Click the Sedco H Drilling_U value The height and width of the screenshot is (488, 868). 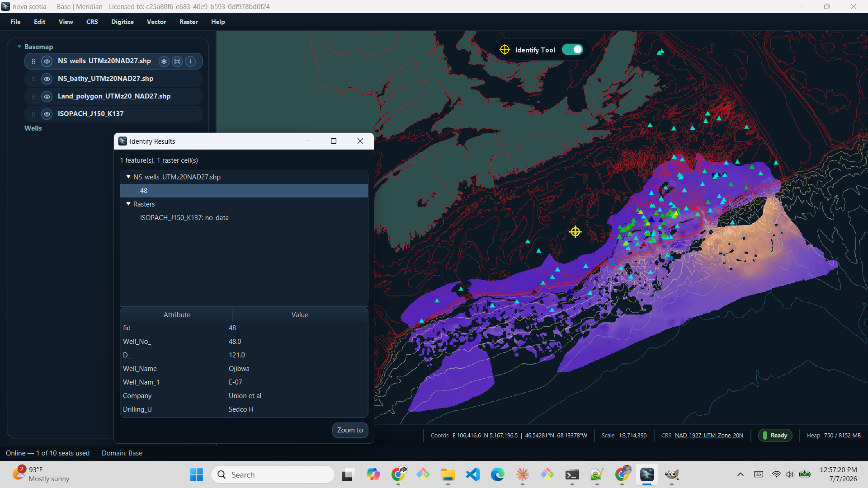pos(241,409)
